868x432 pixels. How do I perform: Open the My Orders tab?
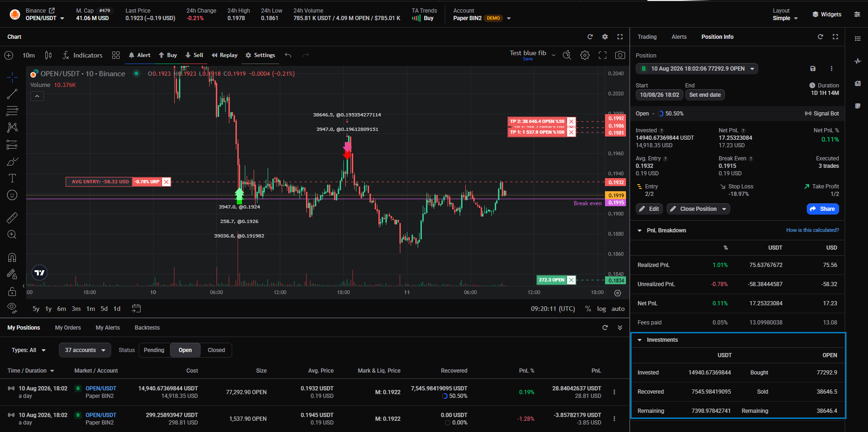(68, 328)
